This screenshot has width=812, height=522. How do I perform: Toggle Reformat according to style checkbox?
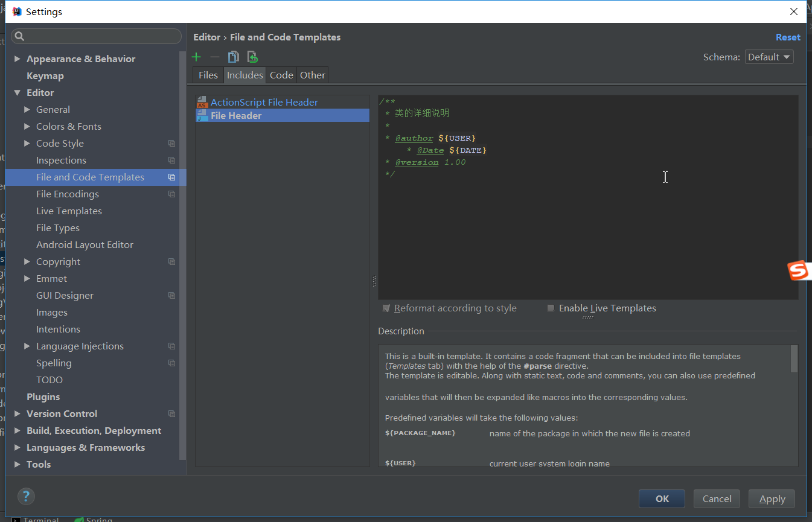coord(386,308)
